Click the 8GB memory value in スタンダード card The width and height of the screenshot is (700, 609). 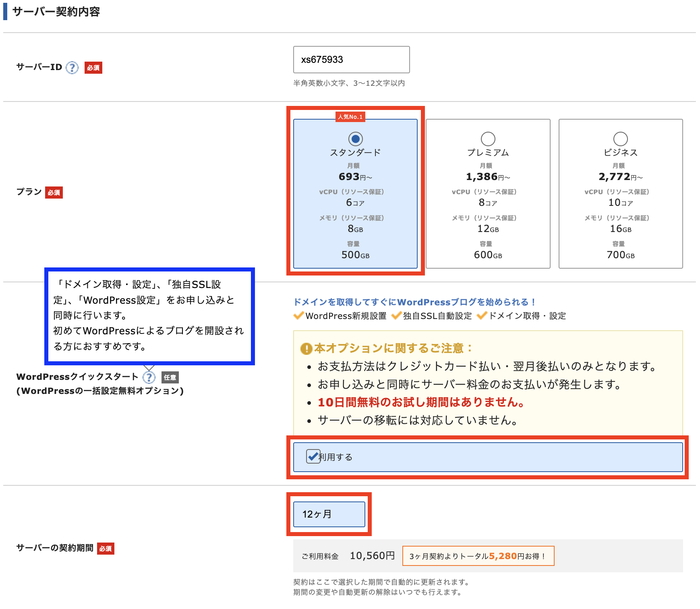[x=355, y=229]
